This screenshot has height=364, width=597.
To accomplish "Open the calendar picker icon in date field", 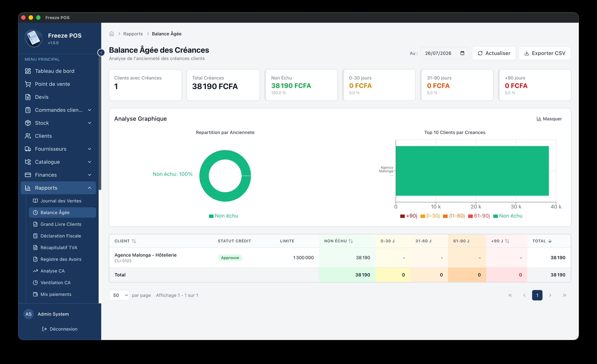I will pyautogui.click(x=462, y=53).
